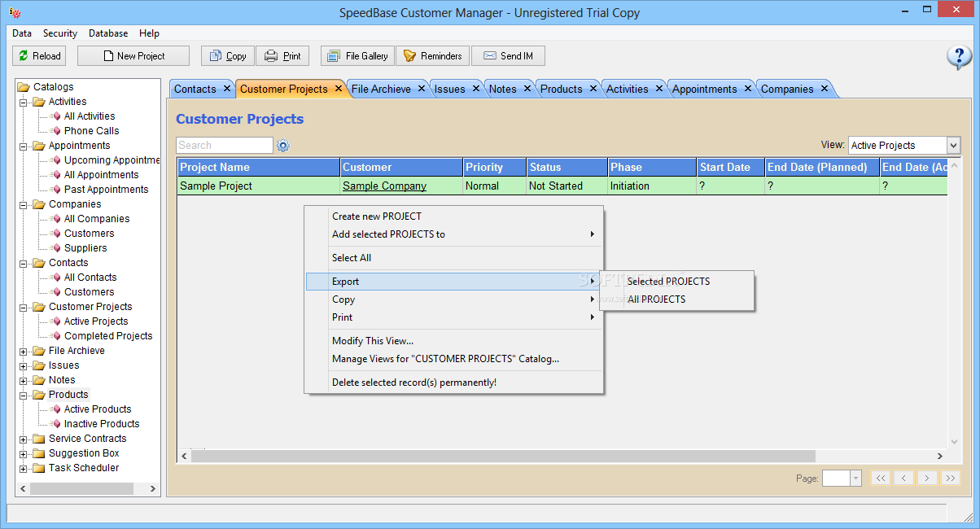Expand the Issues tree folder
980x529 pixels.
[23, 365]
